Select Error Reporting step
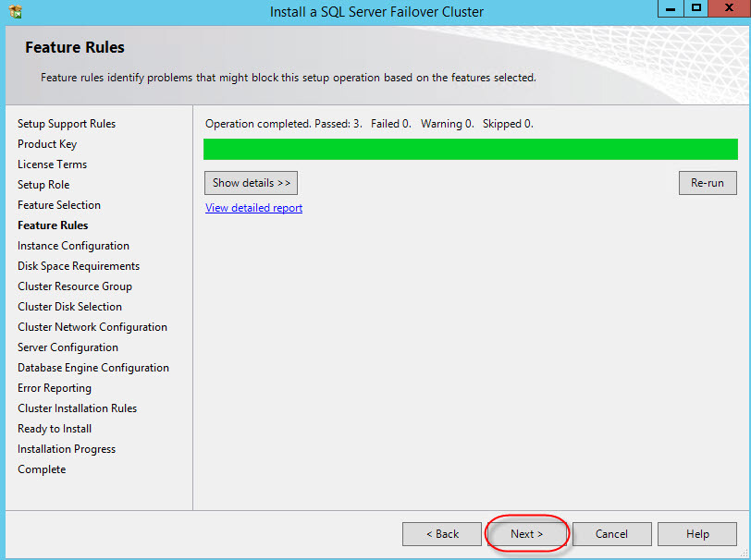Image resolution: width=751 pixels, height=560 pixels. point(55,388)
